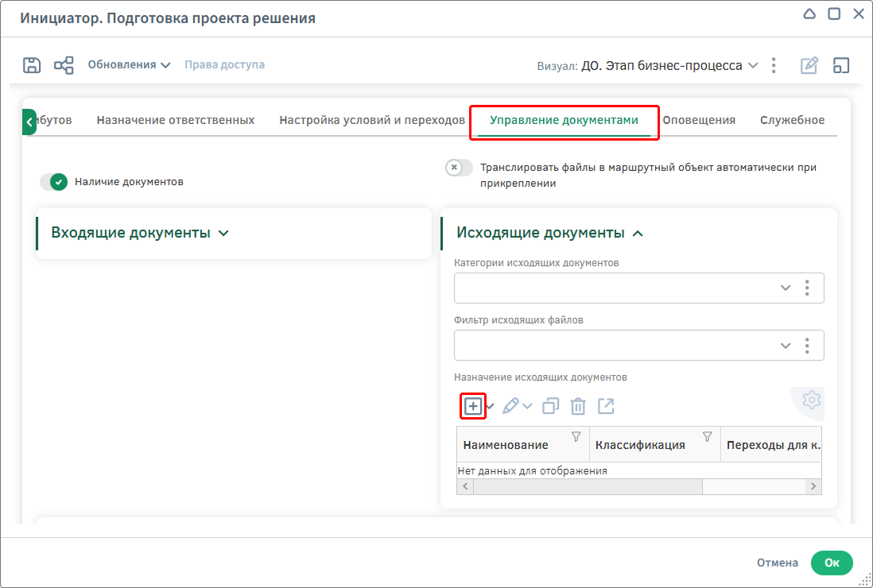Click the Отмена button
Image resolution: width=873 pixels, height=588 pixels.
777,563
